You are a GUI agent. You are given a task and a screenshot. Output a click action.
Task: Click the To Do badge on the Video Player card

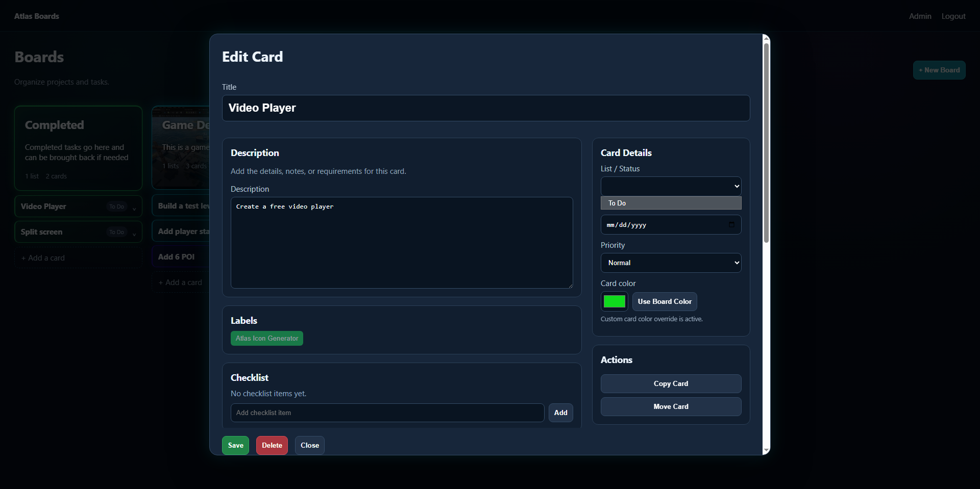116,207
